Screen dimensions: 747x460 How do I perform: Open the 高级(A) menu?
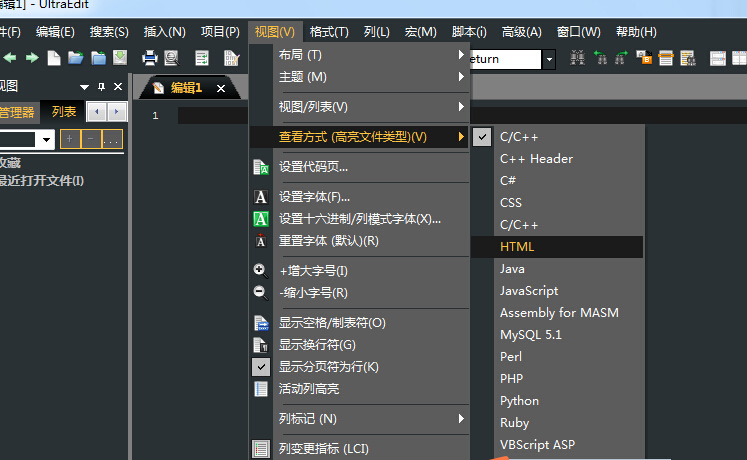click(522, 32)
